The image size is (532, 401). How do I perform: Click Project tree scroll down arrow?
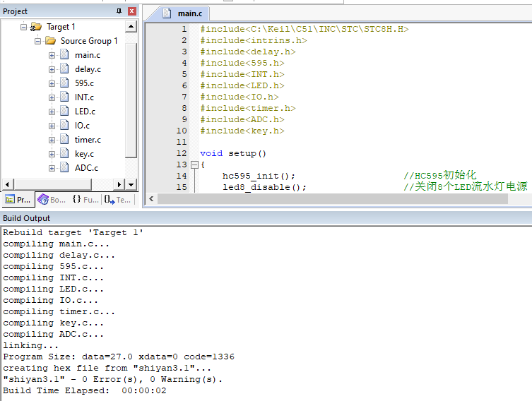point(131,185)
